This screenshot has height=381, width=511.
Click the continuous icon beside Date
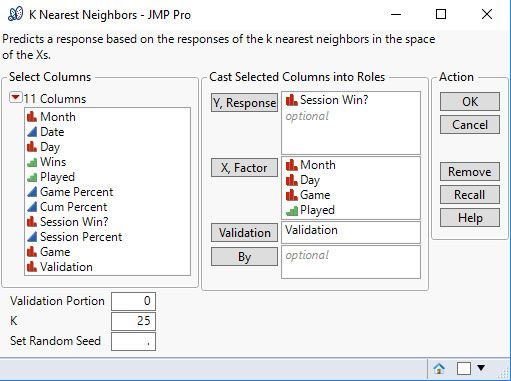32,132
